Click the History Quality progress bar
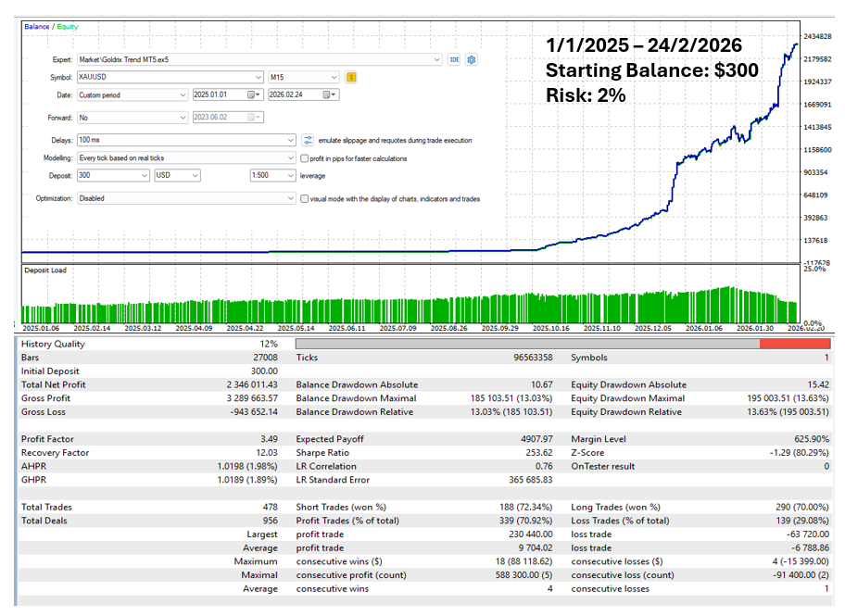Image resolution: width=845 pixels, height=616 pixels. [x=564, y=344]
